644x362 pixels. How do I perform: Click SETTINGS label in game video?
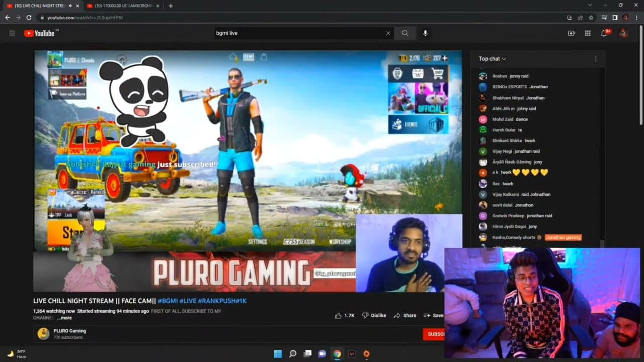click(x=258, y=242)
